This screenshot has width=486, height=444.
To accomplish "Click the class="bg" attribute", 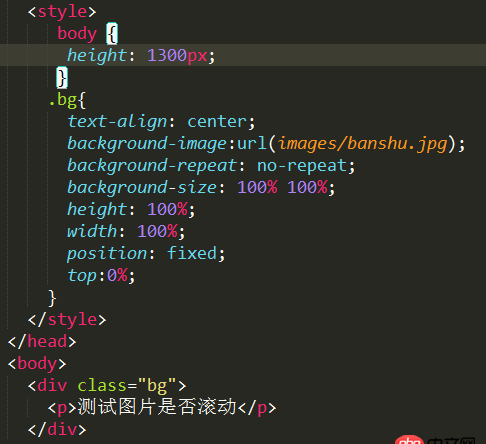I will click(127, 386).
